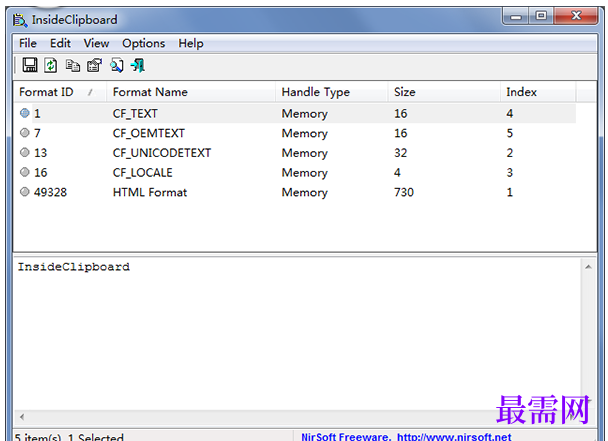This screenshot has width=608, height=441.
Task: Click the CF_LOCALE row bullet icon
Action: click(x=24, y=172)
